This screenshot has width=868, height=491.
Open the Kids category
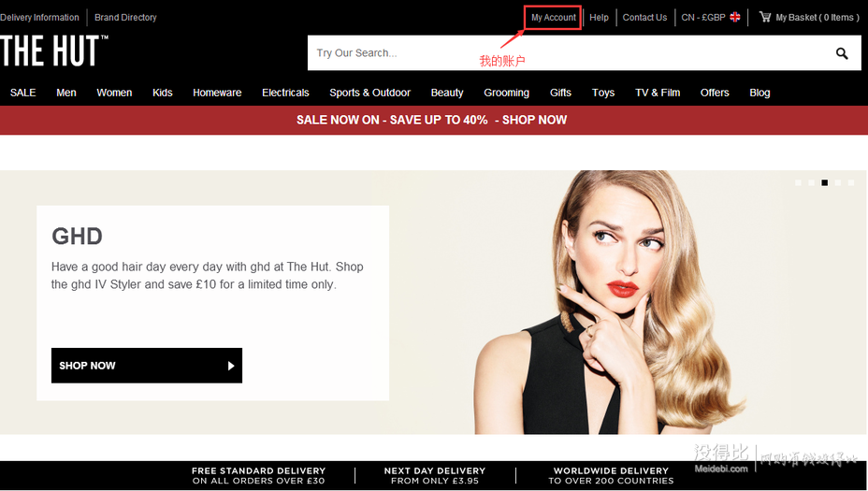click(x=162, y=93)
